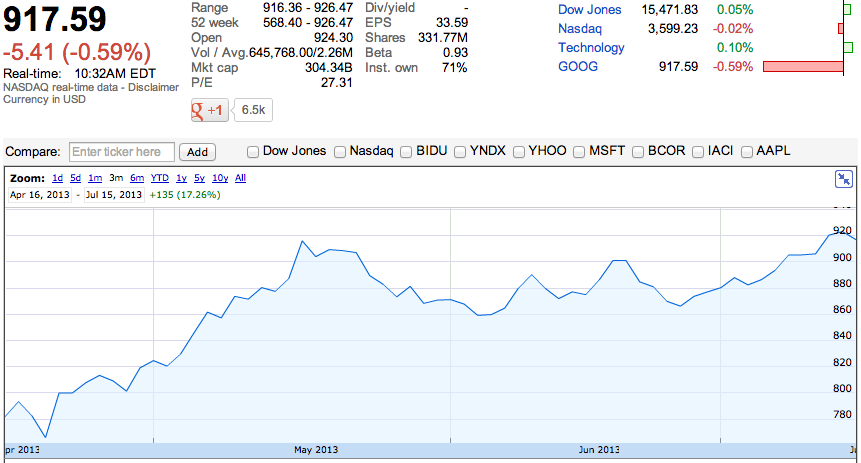Toggle the IACI comparison checkbox

coord(698,152)
